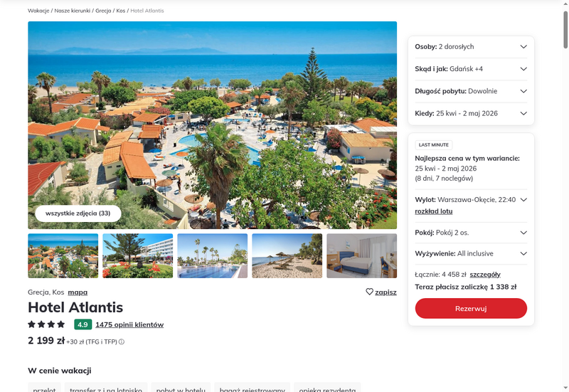Open wszystkie zdjęcia (33) gallery
The width and height of the screenshot is (569, 392).
pos(78,213)
